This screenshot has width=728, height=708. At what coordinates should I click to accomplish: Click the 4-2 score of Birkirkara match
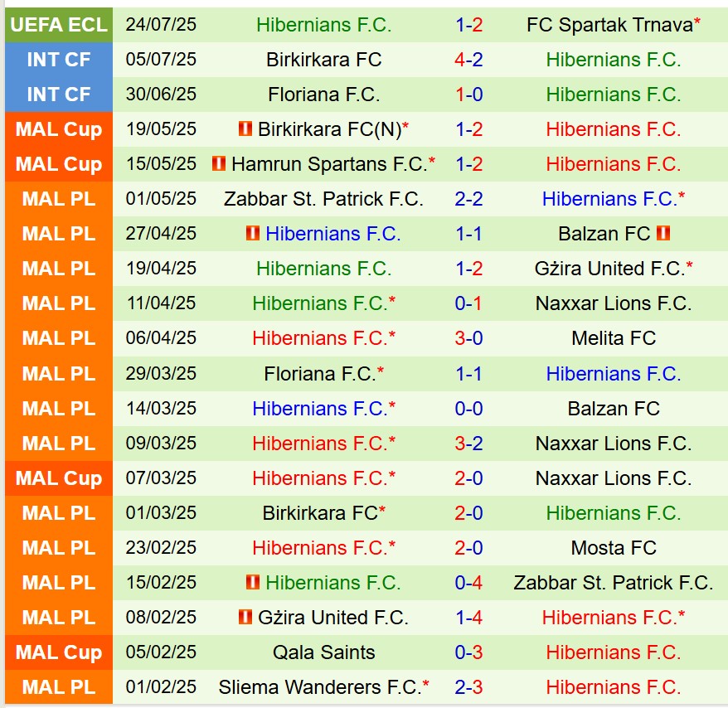[x=469, y=60]
